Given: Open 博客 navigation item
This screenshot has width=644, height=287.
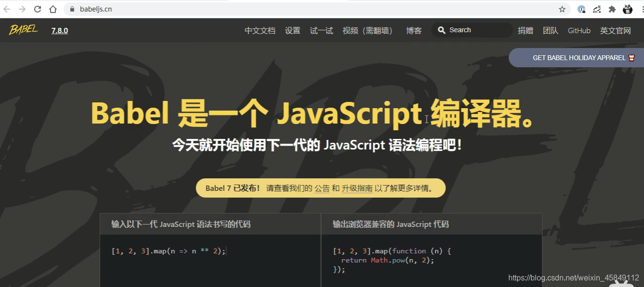Looking at the screenshot, I should point(414,31).
